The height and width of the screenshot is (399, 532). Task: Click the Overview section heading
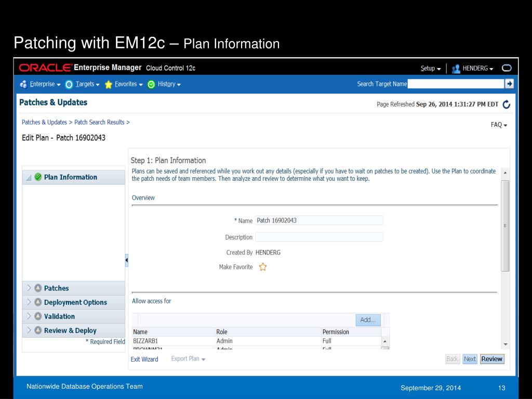pos(143,198)
